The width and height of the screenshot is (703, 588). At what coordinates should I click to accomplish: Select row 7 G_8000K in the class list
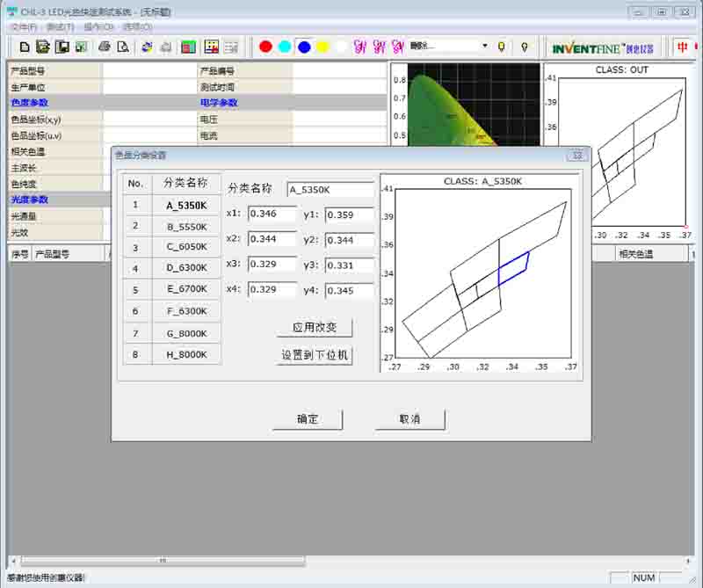[172, 333]
